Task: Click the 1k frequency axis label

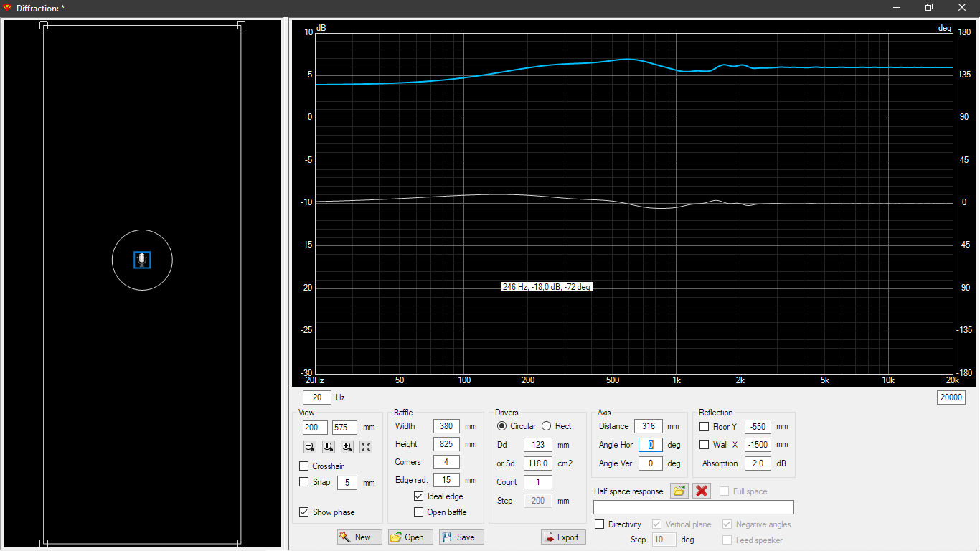Action: (x=677, y=380)
